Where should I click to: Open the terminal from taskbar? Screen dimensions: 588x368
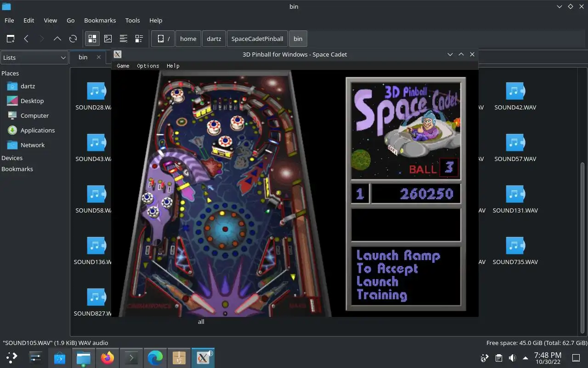point(131,357)
